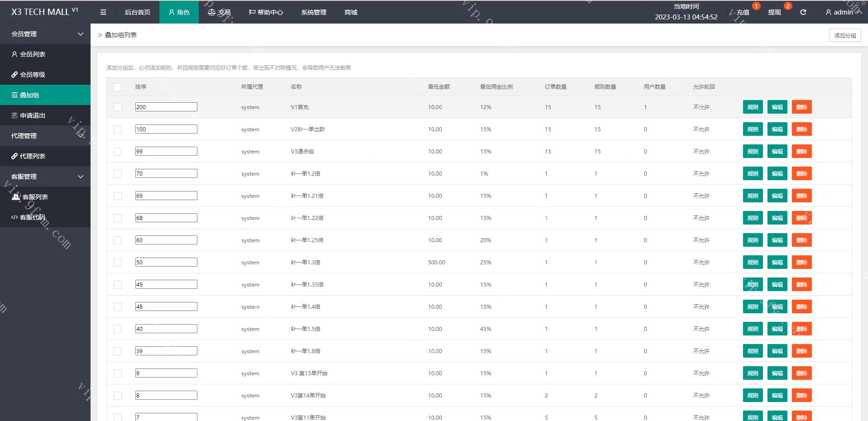The image size is (868, 421).
Task: Switch to the 后台首页 tab
Action: [x=138, y=12]
